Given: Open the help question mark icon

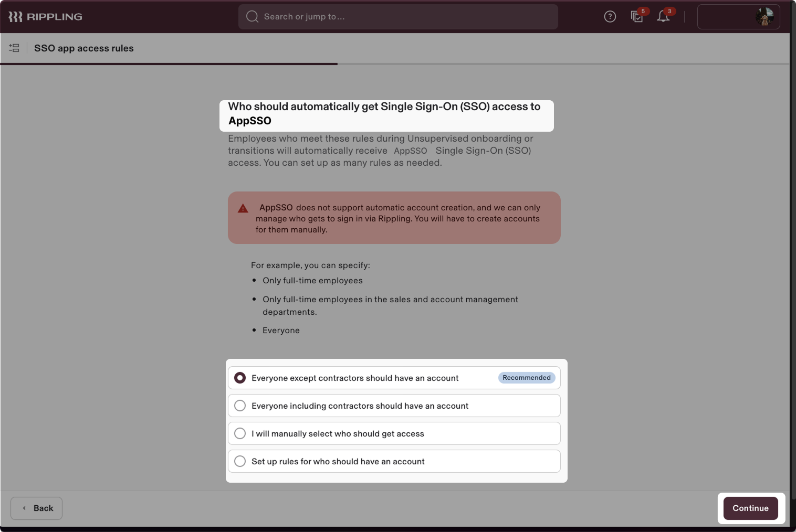Looking at the screenshot, I should (610, 17).
